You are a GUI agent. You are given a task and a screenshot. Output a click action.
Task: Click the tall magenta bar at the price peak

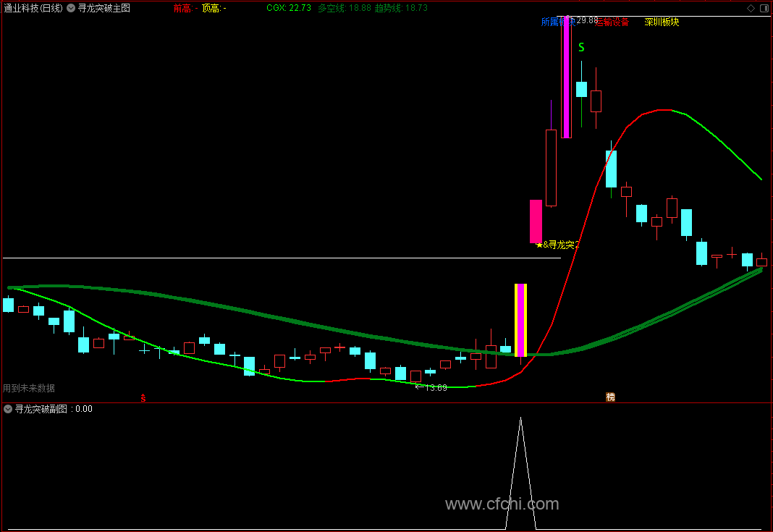[566, 77]
